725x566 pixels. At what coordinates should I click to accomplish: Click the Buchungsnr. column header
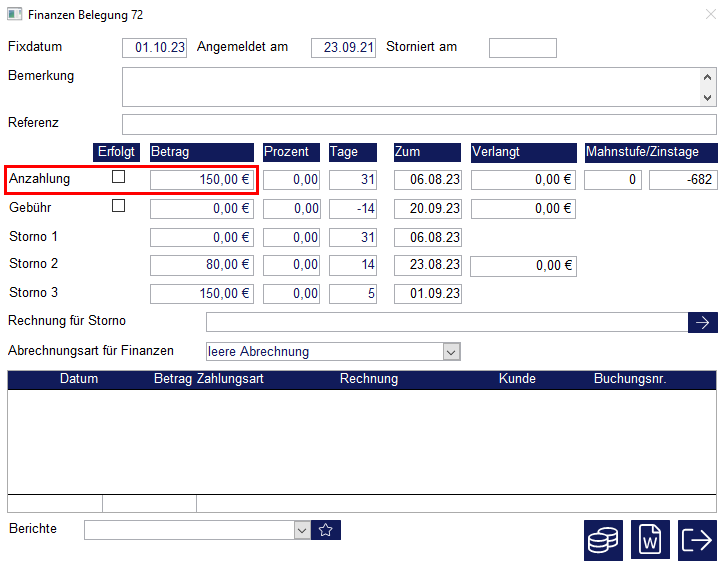(630, 379)
